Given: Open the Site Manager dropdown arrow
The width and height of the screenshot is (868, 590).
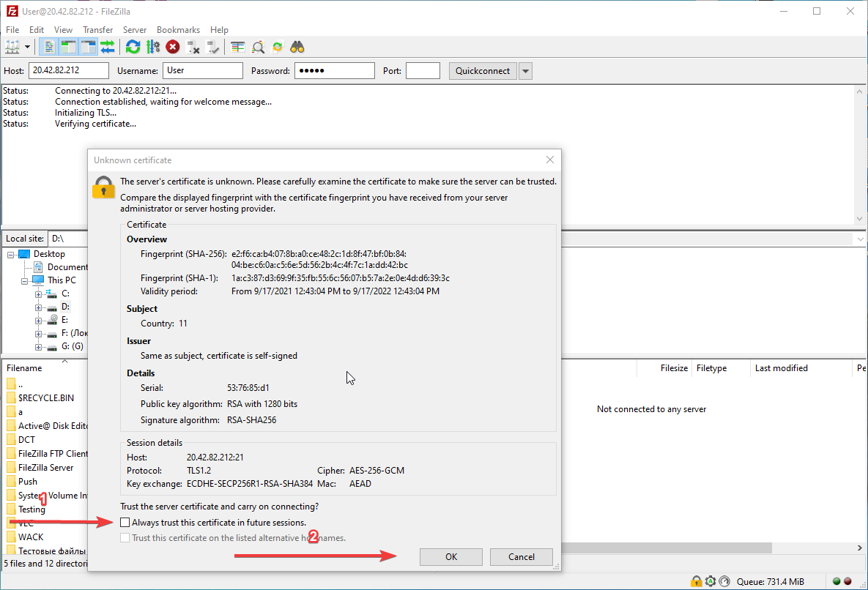Looking at the screenshot, I should pos(27,47).
